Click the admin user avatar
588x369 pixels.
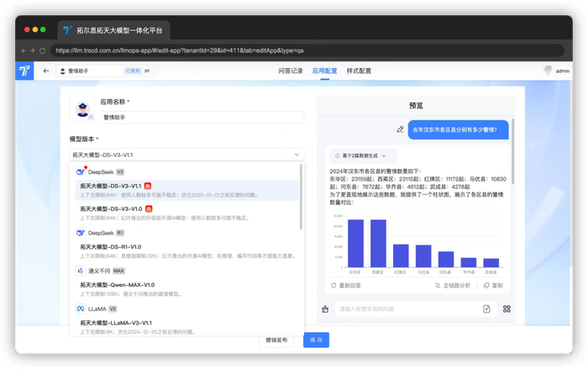[548, 71]
